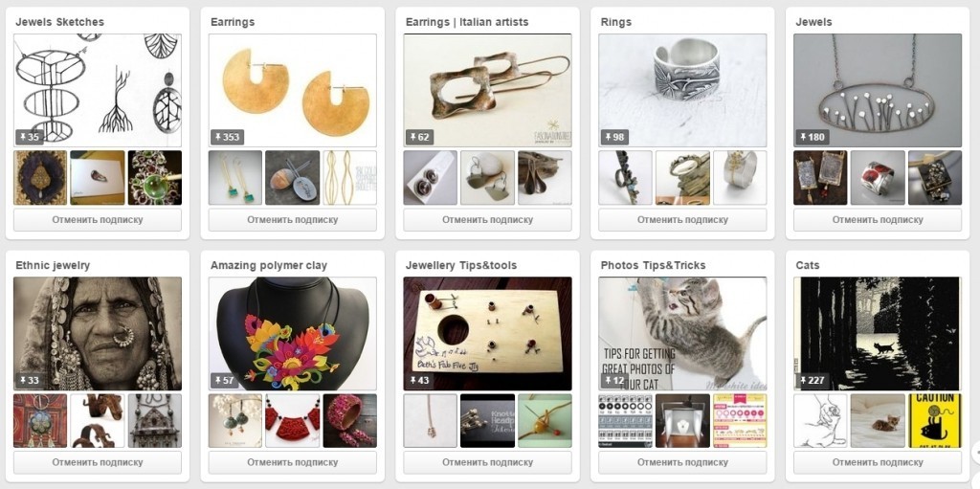Click the pin count badge showing 57

coord(223,380)
